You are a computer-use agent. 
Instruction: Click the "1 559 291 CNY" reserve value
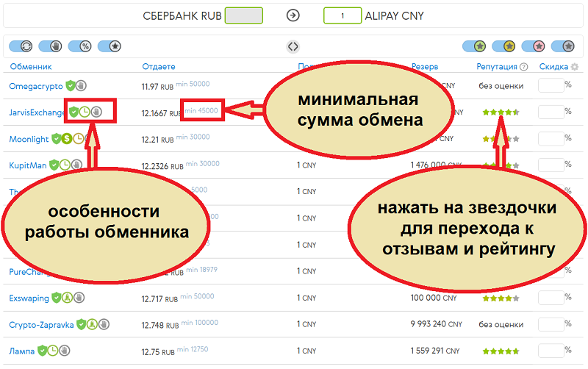tap(435, 351)
